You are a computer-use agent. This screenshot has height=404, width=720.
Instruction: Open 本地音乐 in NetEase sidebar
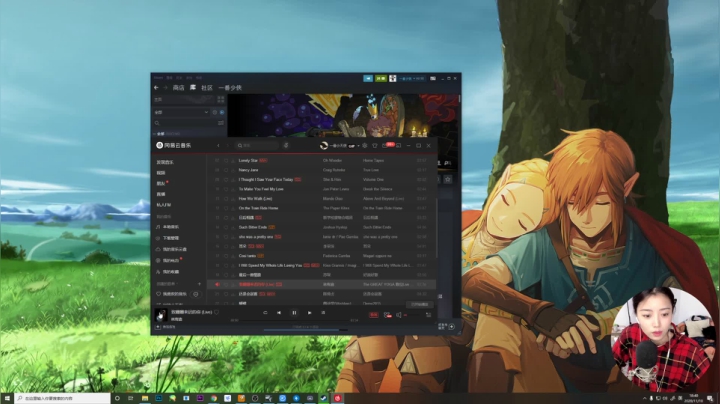(x=168, y=227)
